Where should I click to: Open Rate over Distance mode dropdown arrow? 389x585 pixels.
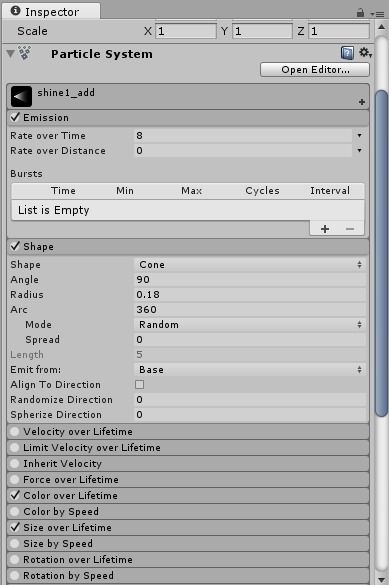360,150
